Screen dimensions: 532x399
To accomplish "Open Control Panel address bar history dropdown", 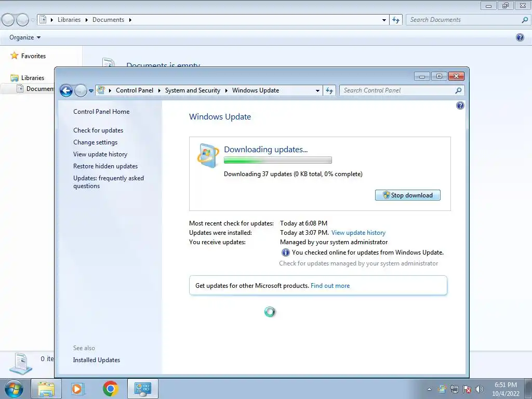I will coord(317,90).
